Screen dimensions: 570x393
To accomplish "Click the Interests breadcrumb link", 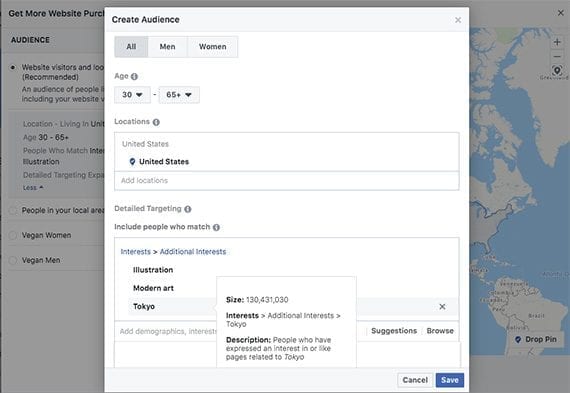I will [135, 252].
